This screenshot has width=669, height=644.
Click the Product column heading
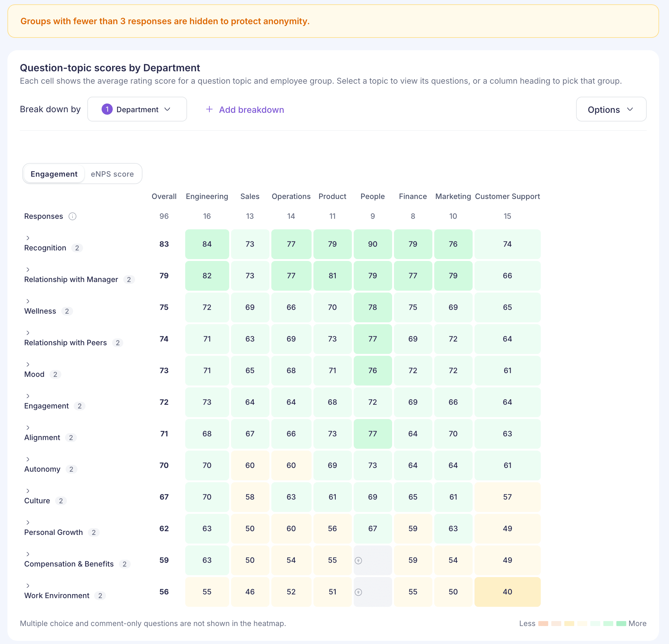pos(332,196)
